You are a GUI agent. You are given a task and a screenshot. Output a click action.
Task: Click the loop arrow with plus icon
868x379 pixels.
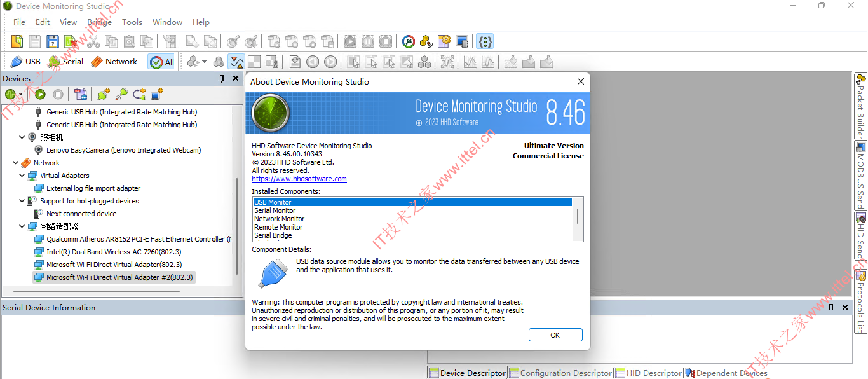(x=139, y=94)
